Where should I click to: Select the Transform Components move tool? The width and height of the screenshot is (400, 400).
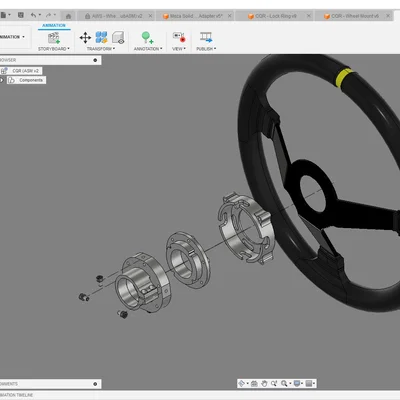tap(85, 38)
